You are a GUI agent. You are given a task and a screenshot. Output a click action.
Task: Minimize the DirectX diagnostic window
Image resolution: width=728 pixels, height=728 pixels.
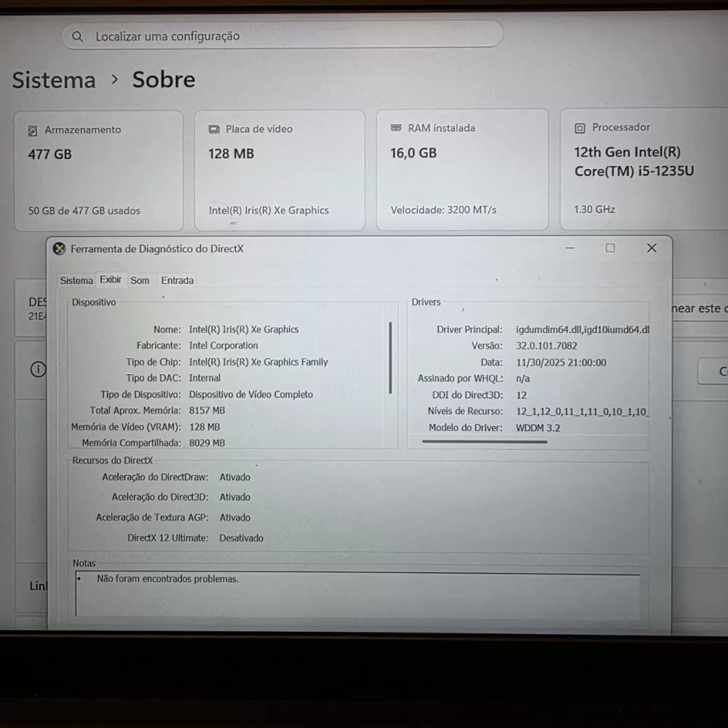pos(570,248)
